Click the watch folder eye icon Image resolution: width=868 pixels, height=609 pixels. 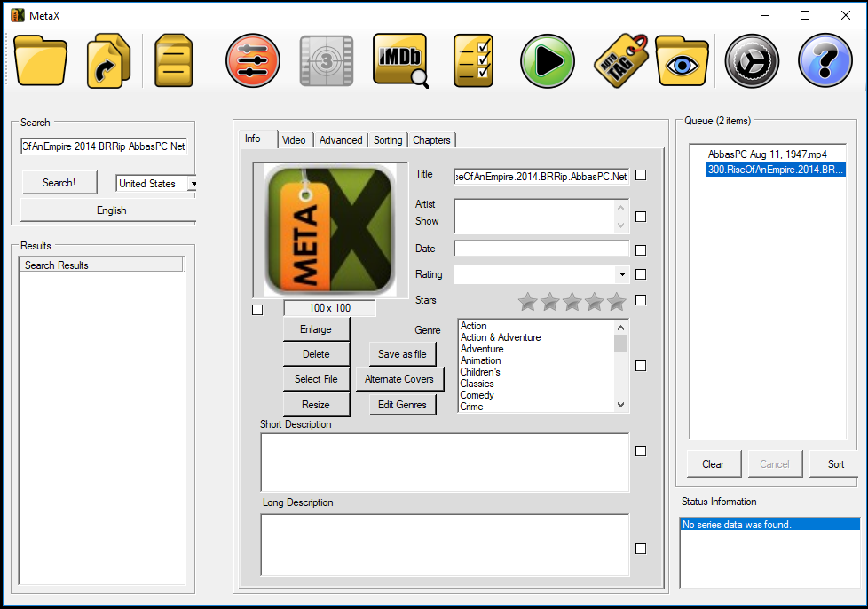[682, 60]
